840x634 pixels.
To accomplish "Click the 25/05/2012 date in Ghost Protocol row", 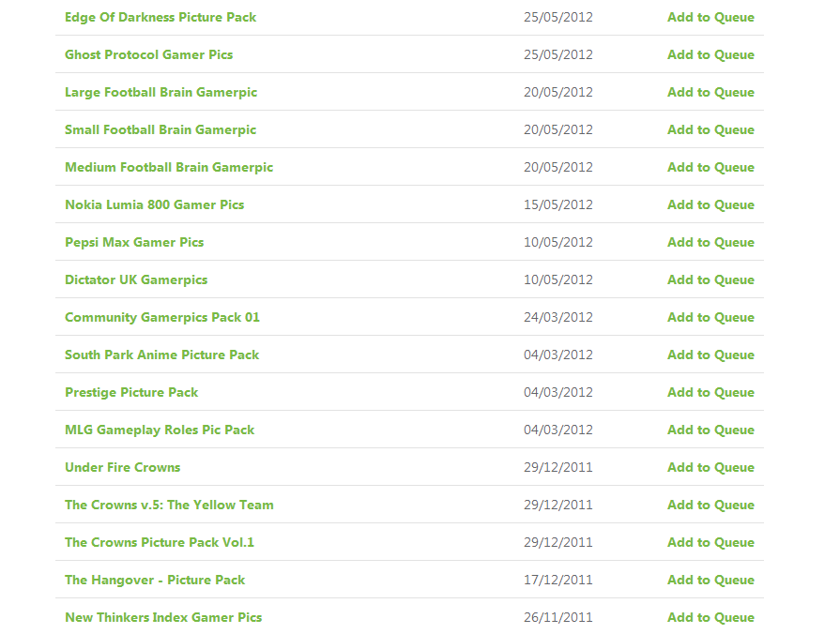I will [558, 54].
